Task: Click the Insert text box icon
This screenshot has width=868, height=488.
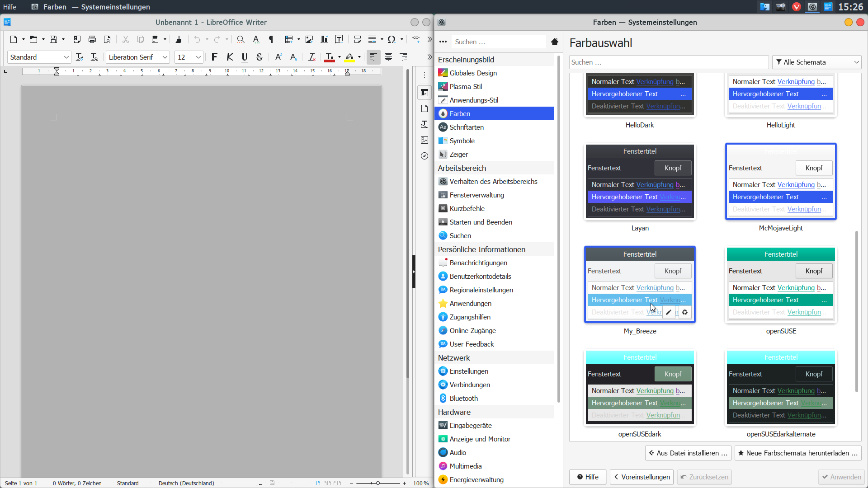Action: (339, 39)
